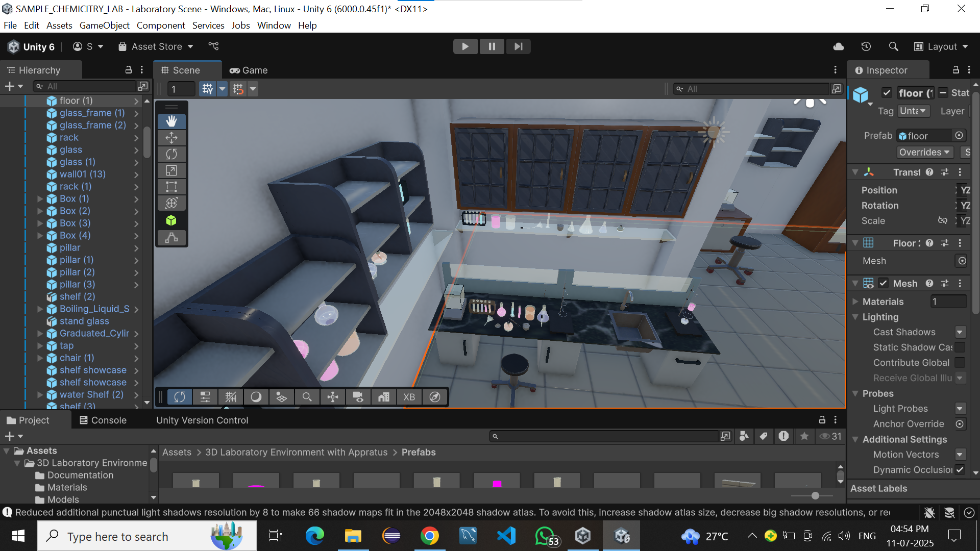The image size is (980, 551).
Task: Open the Layout dropdown
Action: [x=940, y=46]
